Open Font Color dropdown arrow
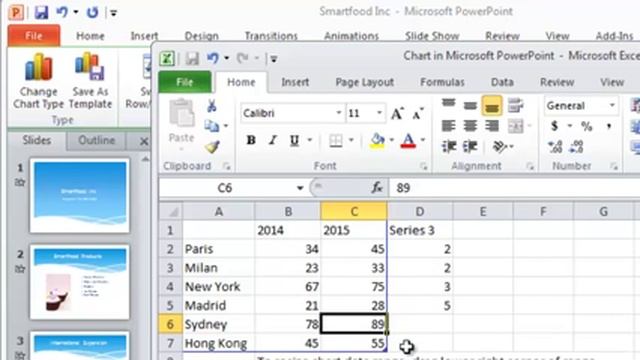The width and height of the screenshot is (640, 360). pyautogui.click(x=423, y=140)
